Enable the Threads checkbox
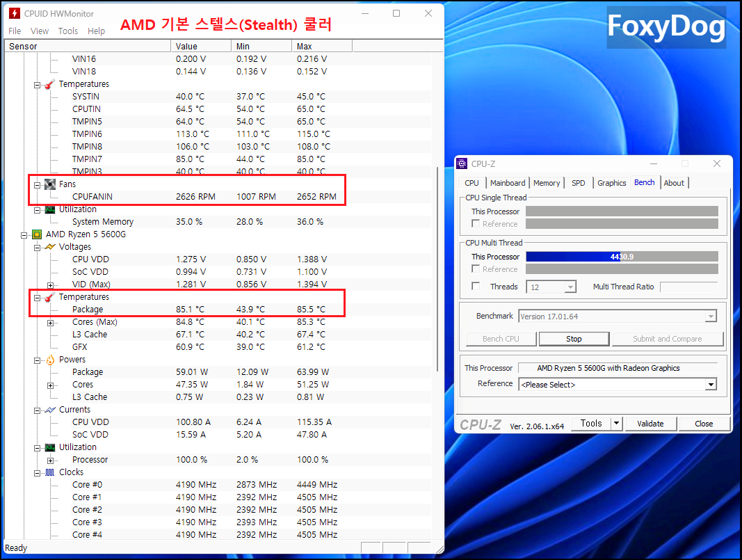This screenshot has height=560, width=742. pyautogui.click(x=476, y=286)
